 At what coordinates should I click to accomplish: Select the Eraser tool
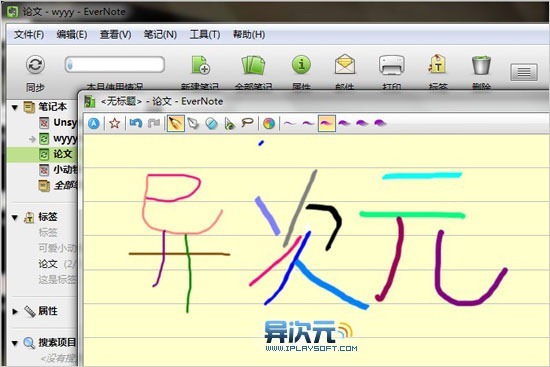click(x=212, y=124)
